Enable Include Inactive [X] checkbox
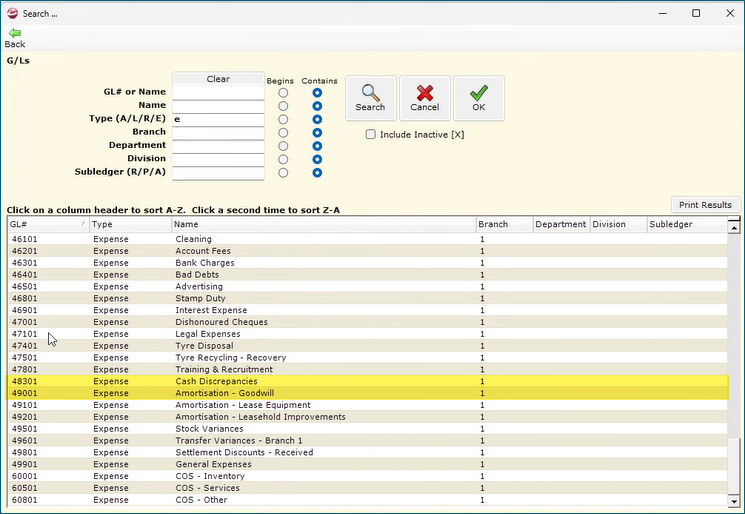 tap(371, 134)
